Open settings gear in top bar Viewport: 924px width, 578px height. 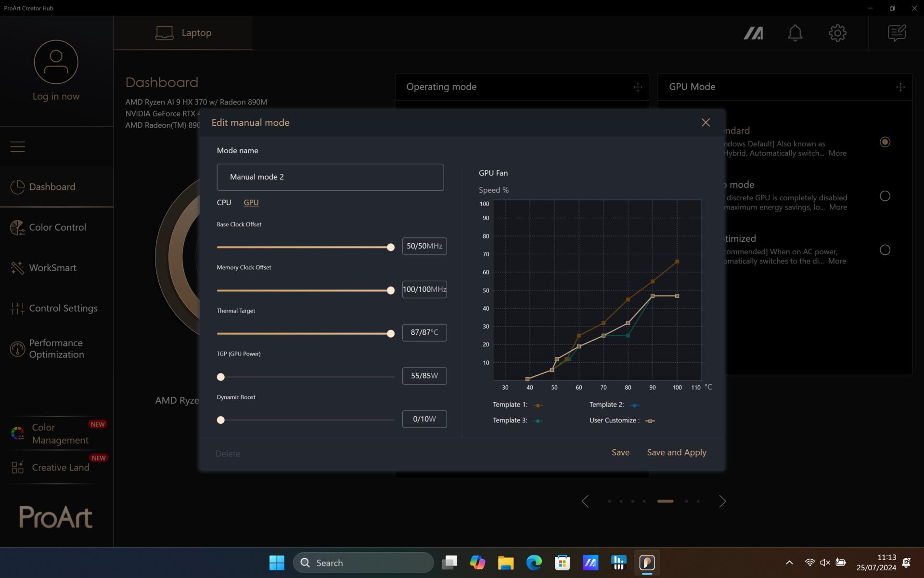tap(837, 33)
